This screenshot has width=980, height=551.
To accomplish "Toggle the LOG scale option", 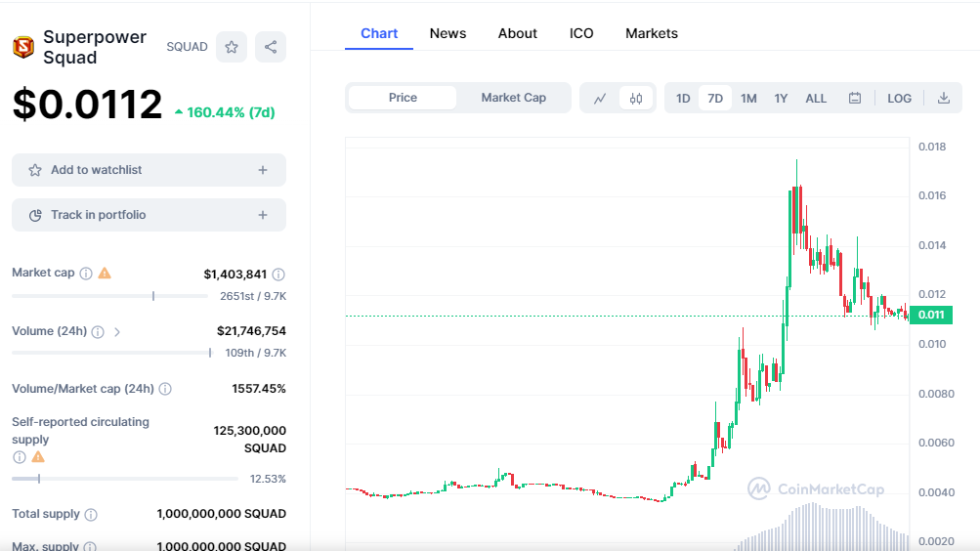I will pyautogui.click(x=899, y=98).
